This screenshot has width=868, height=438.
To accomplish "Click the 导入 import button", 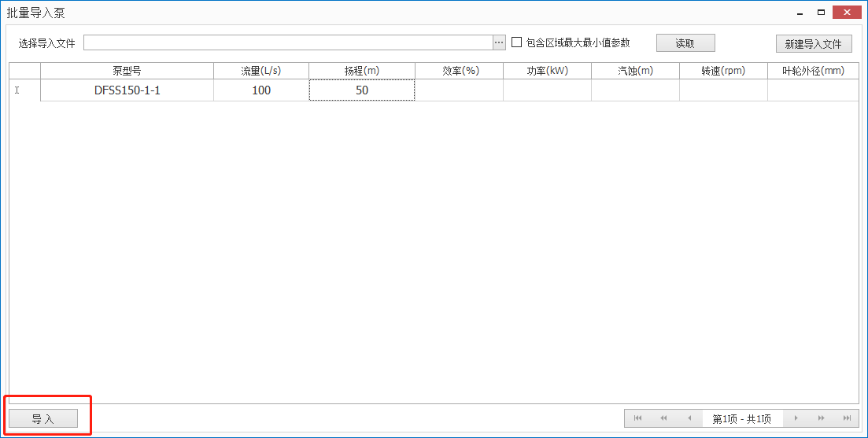I will pos(43,418).
